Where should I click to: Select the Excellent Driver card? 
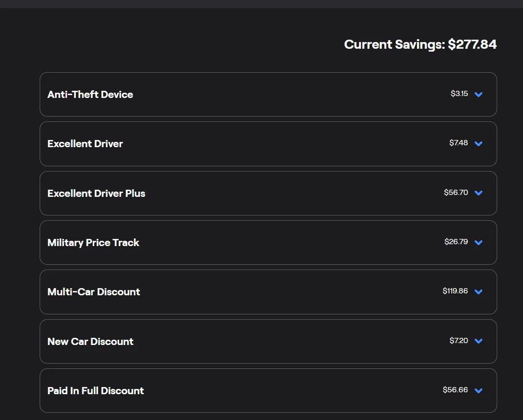point(268,143)
